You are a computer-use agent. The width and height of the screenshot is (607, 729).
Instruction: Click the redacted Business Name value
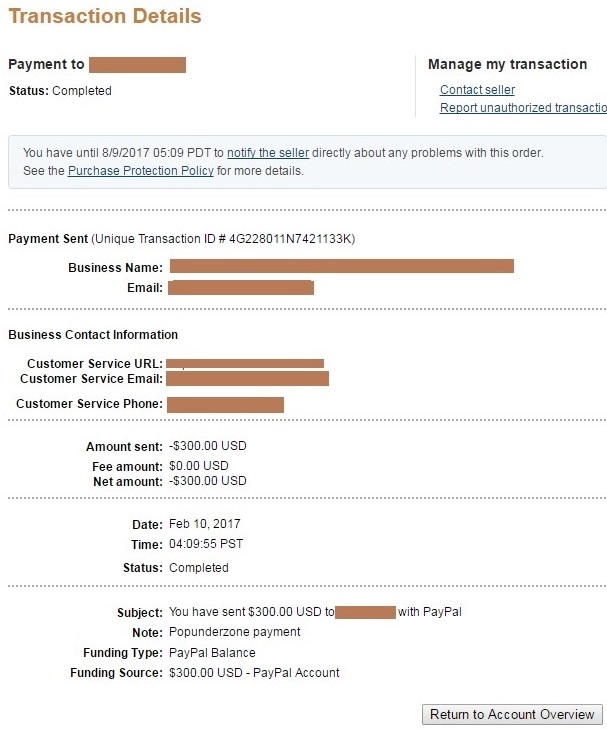(342, 266)
